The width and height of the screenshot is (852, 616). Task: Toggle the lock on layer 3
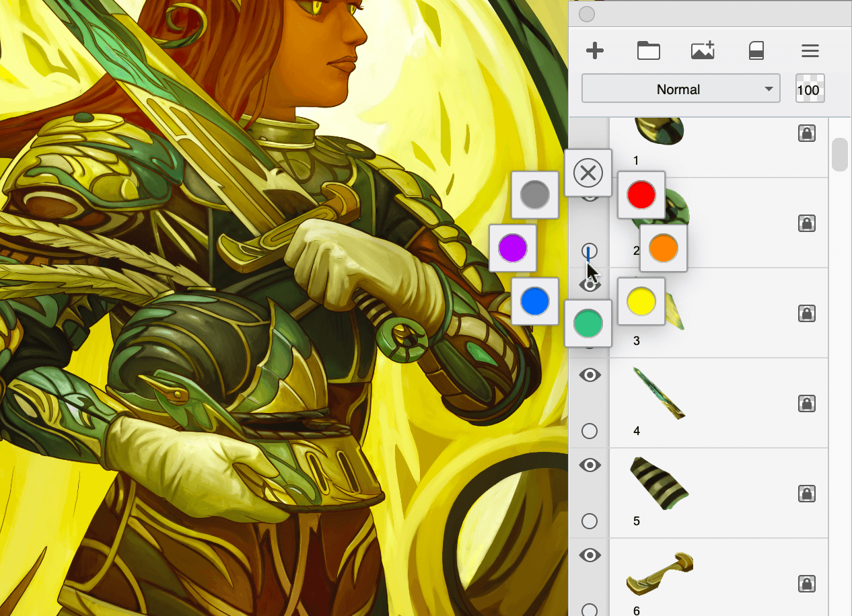806,313
